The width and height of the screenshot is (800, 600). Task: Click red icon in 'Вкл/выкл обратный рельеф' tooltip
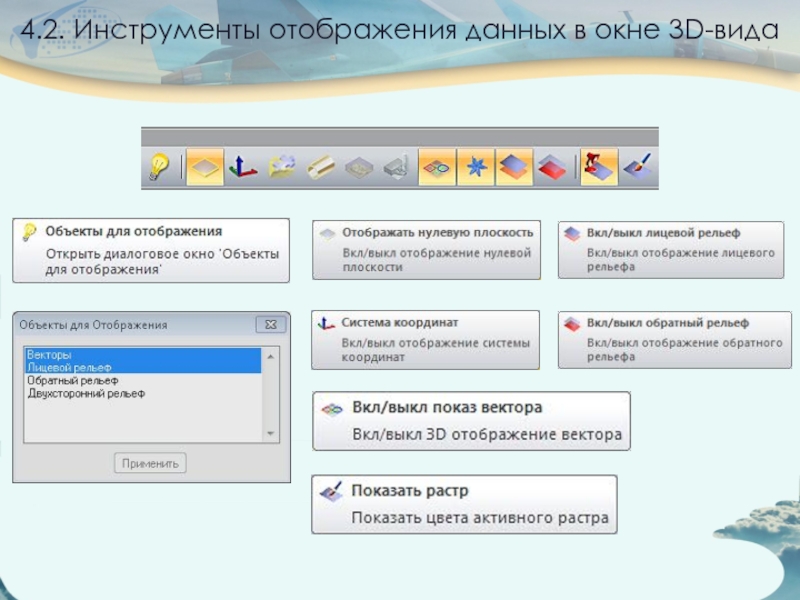(572, 324)
